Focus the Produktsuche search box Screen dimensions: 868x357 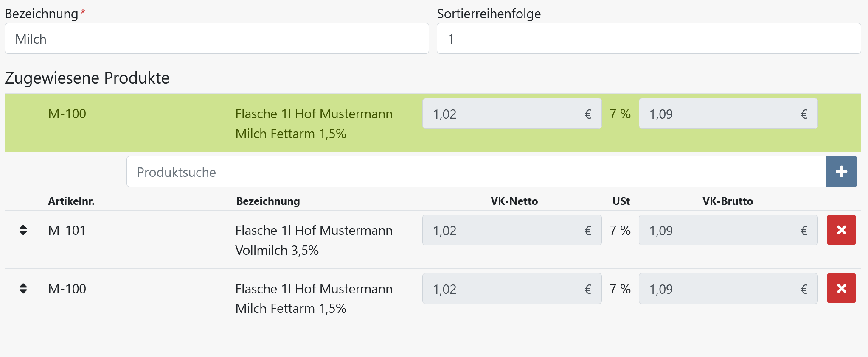tap(476, 172)
